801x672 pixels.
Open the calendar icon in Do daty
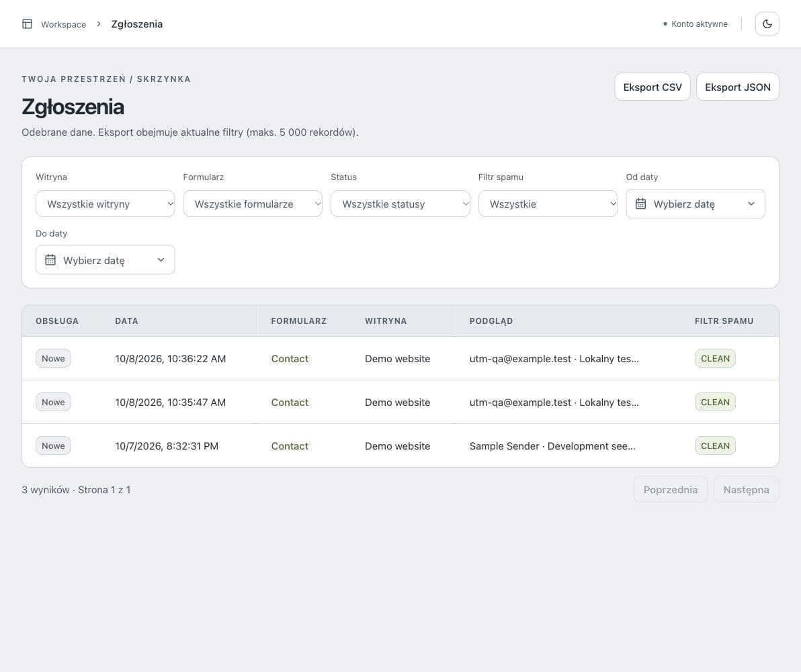50,260
